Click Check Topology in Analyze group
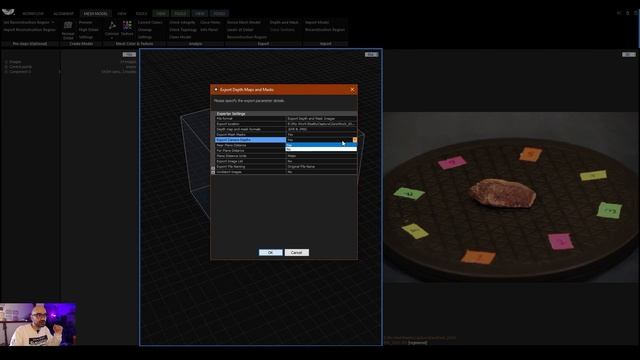 click(183, 30)
